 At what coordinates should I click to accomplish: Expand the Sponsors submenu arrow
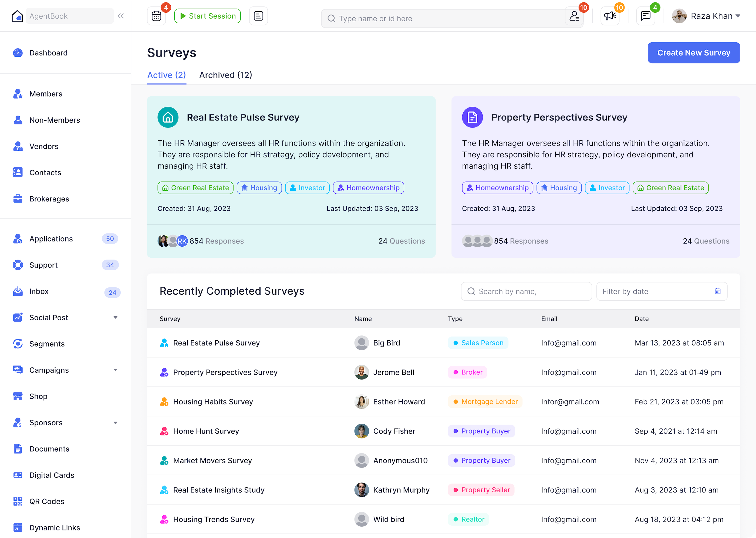(x=115, y=423)
